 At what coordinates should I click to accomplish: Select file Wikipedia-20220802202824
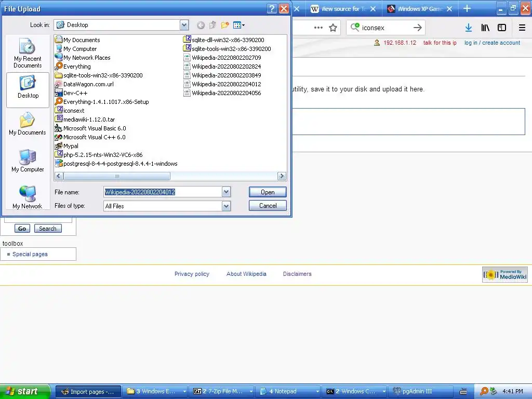[x=222, y=66]
